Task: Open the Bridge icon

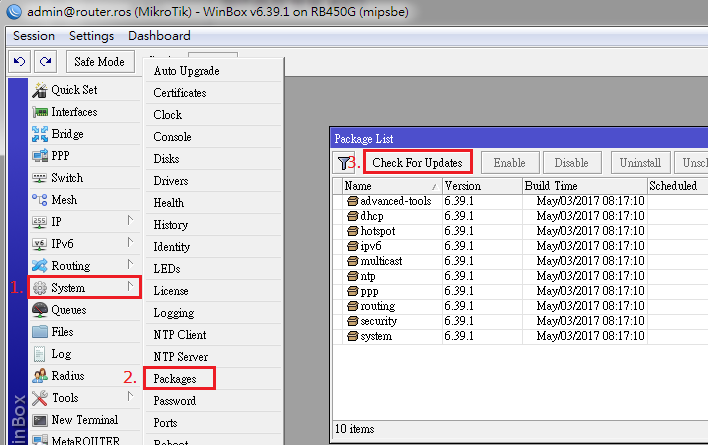Action: (x=40, y=134)
